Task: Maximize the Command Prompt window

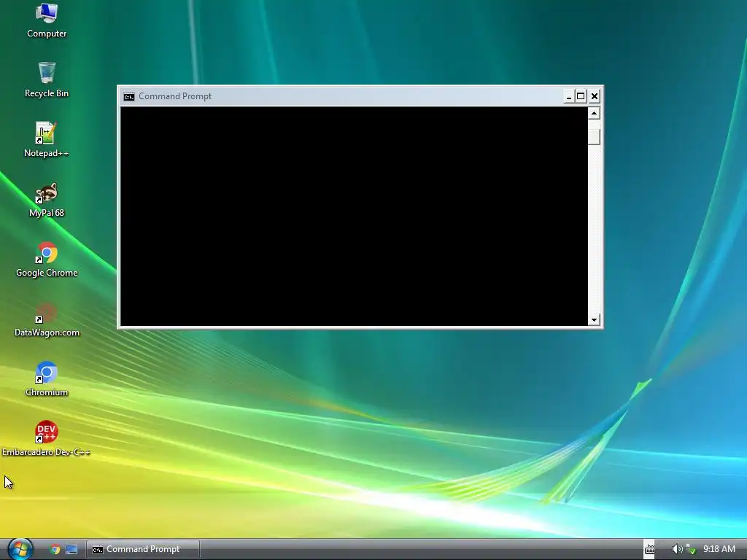Action: [x=581, y=97]
